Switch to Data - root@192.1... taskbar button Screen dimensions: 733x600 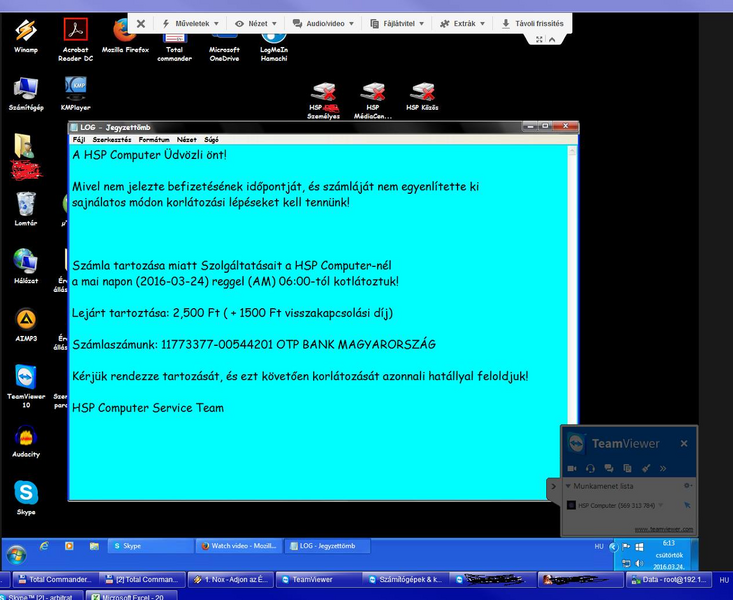668,579
